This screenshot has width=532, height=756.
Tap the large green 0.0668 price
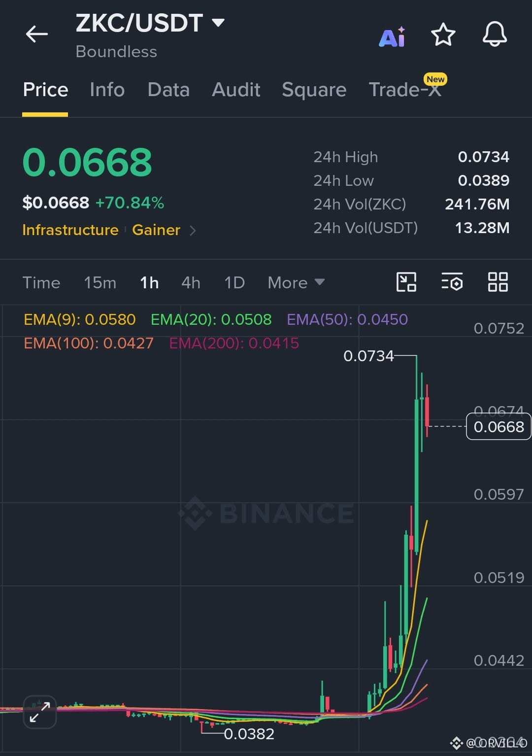pos(87,163)
